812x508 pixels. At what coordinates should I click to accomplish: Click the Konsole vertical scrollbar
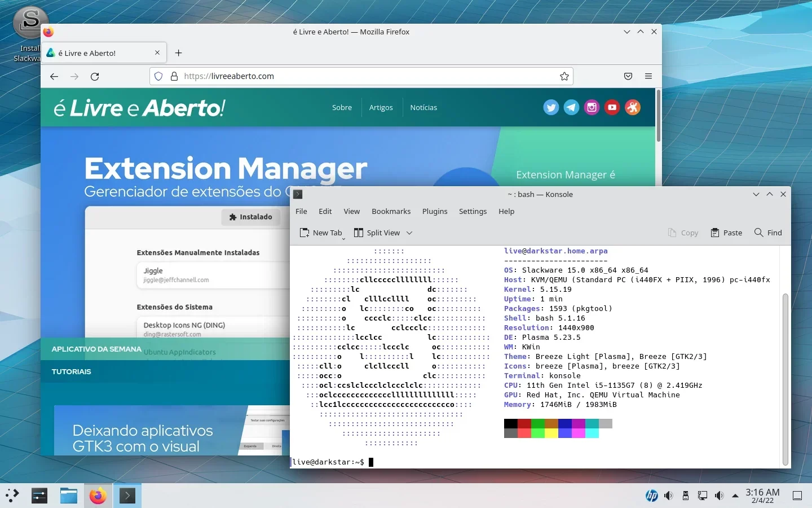pos(785,378)
